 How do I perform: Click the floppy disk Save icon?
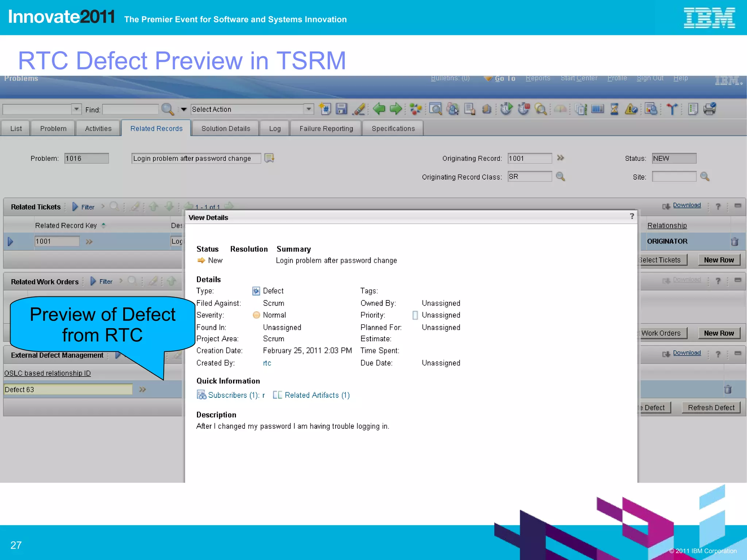point(341,109)
